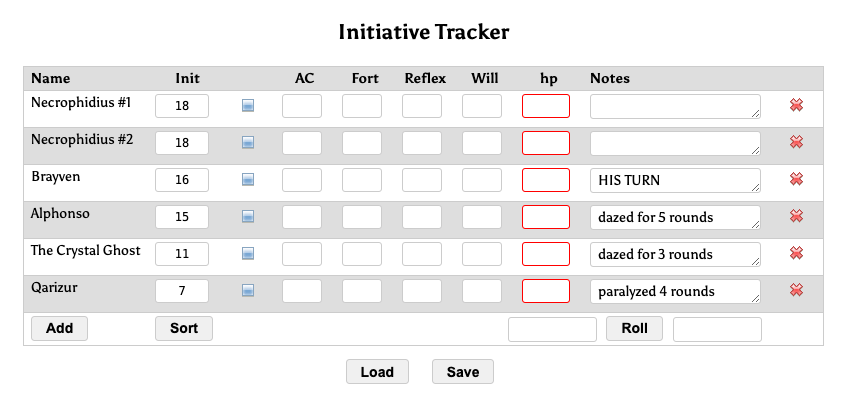Remove Alphonso using the red X icon
847x399 pixels.
click(796, 216)
